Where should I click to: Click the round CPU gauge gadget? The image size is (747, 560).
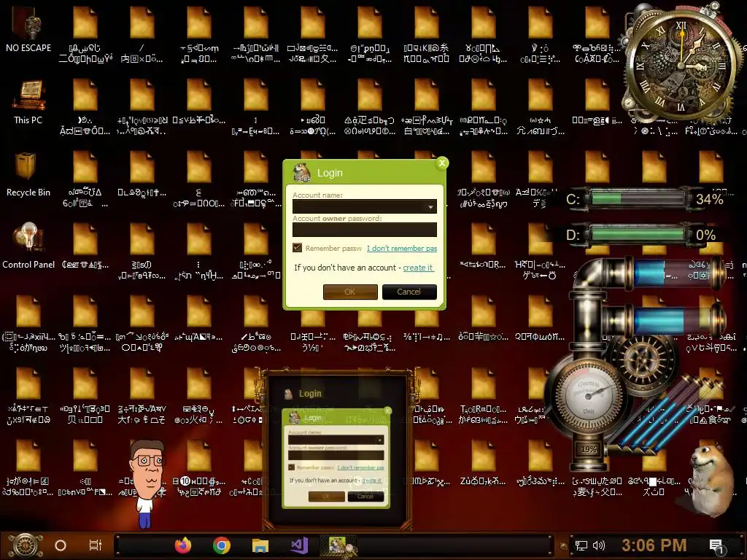(587, 396)
